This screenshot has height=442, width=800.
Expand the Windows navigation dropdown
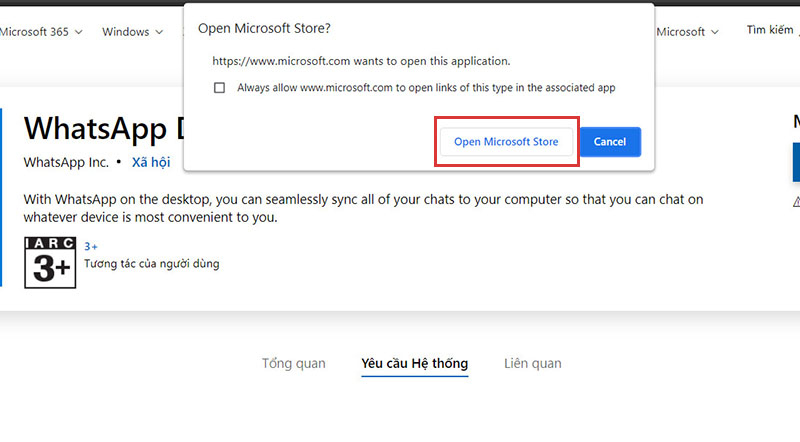point(132,32)
